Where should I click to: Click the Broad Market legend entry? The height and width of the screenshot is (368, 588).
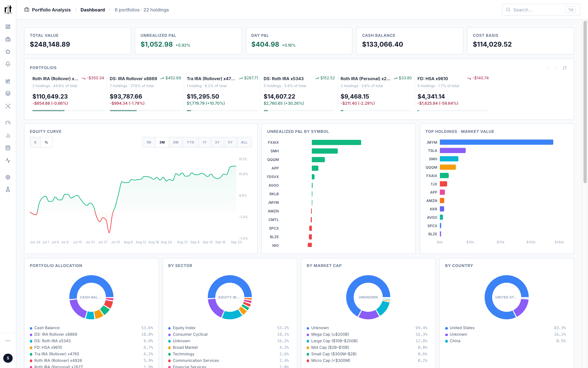point(229,348)
